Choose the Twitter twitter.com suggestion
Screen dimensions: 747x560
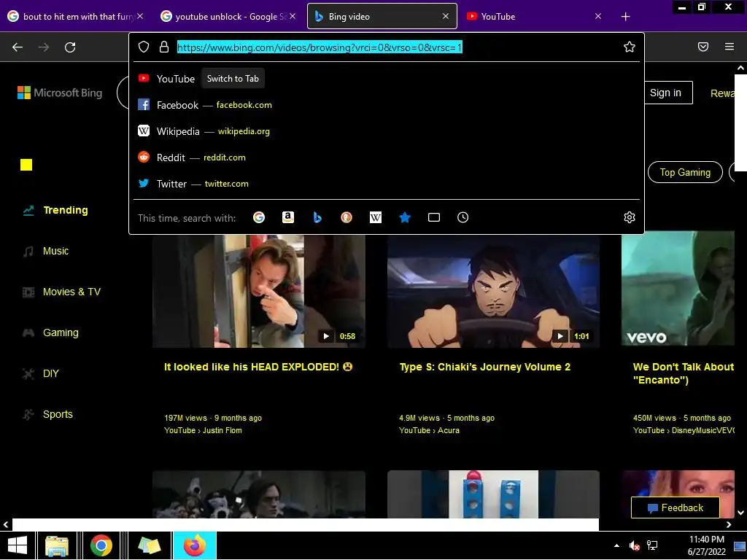click(x=386, y=183)
